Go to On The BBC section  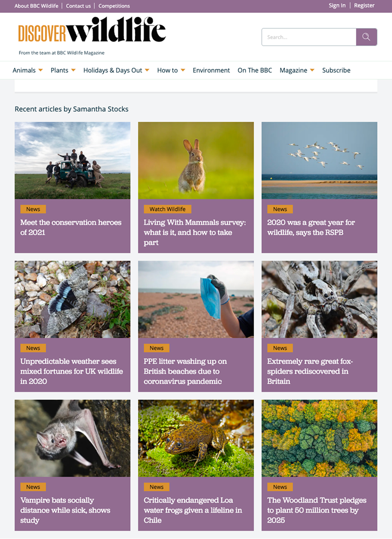(x=255, y=70)
